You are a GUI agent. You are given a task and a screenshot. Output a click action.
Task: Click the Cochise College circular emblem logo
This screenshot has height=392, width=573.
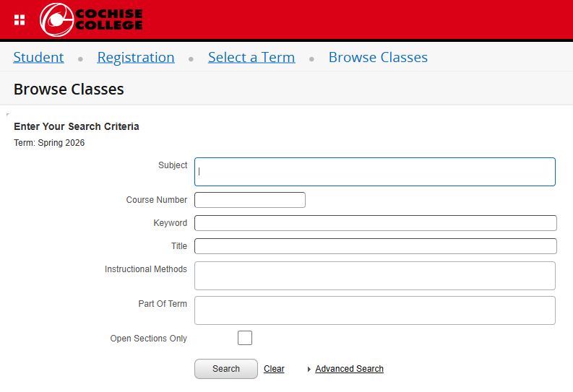point(56,19)
